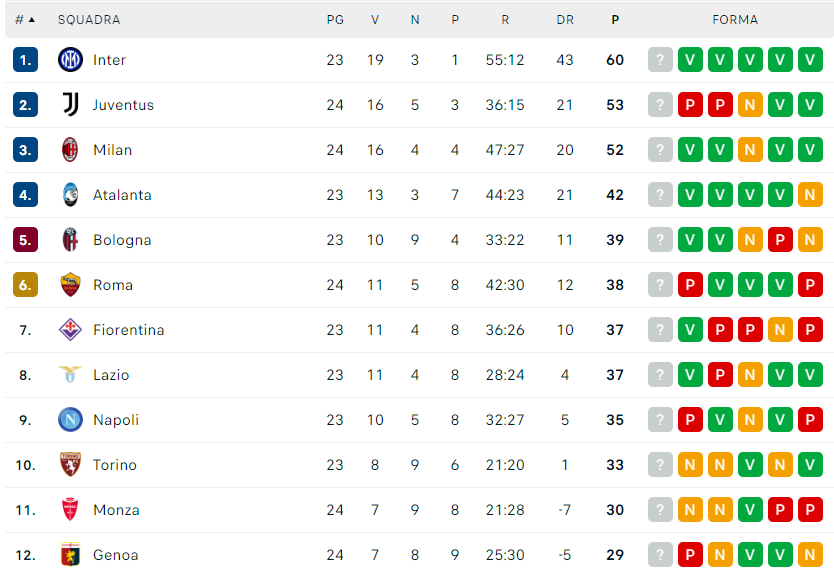Click the Juventus club logo

pos(70,105)
